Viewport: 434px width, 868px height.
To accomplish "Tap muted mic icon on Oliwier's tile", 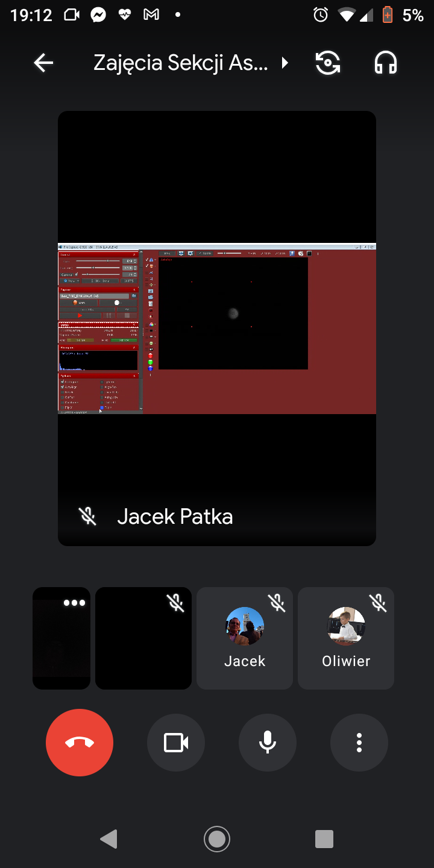I will [x=378, y=603].
